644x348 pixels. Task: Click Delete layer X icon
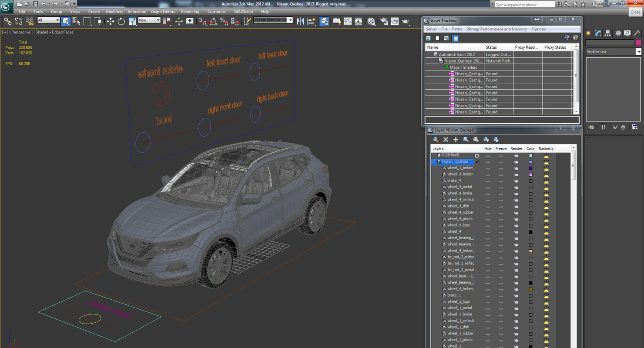click(x=446, y=140)
